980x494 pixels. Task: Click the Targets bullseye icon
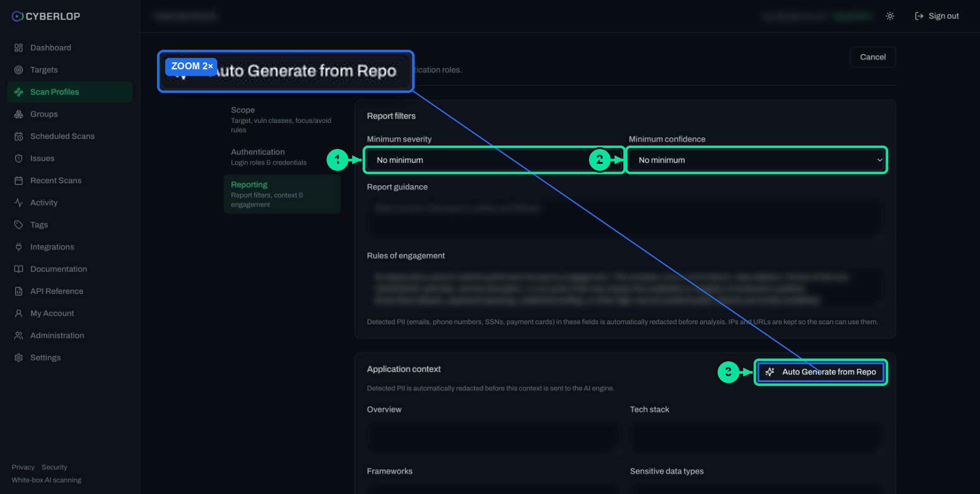pyautogui.click(x=19, y=70)
